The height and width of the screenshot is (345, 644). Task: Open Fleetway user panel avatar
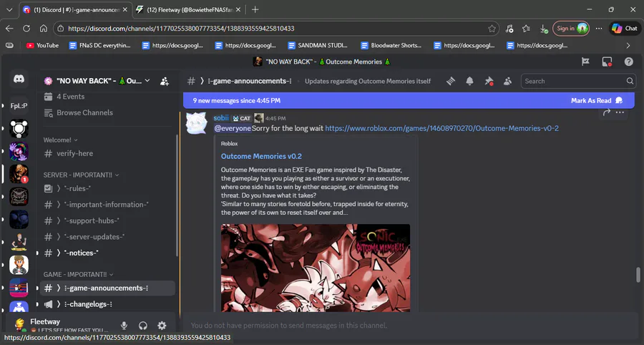[x=19, y=325]
